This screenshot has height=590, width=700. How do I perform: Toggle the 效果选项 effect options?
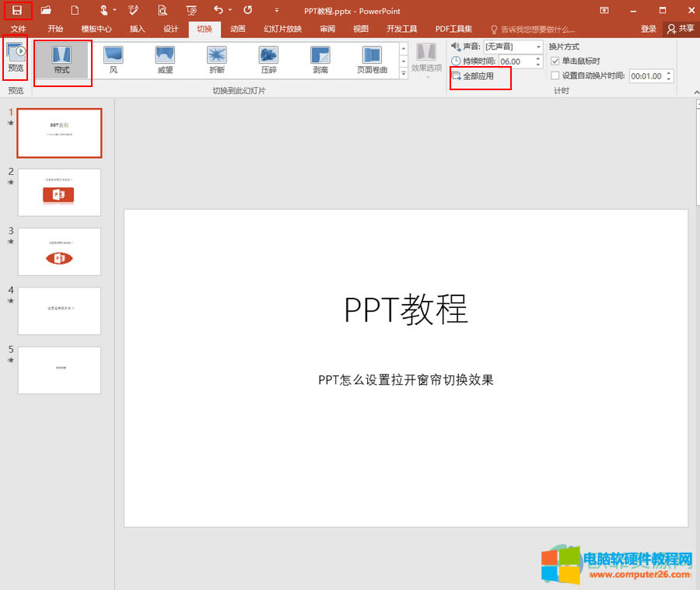(427, 62)
